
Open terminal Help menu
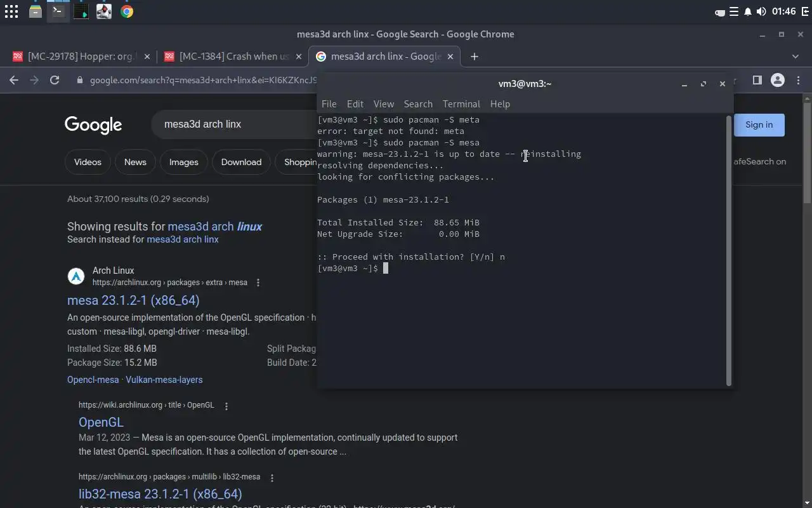(500, 104)
